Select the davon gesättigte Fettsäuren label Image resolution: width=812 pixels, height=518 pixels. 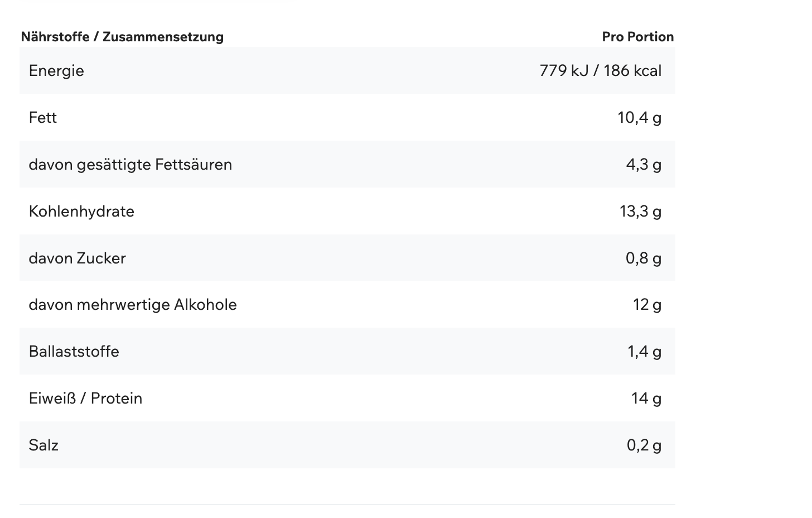[130, 165]
